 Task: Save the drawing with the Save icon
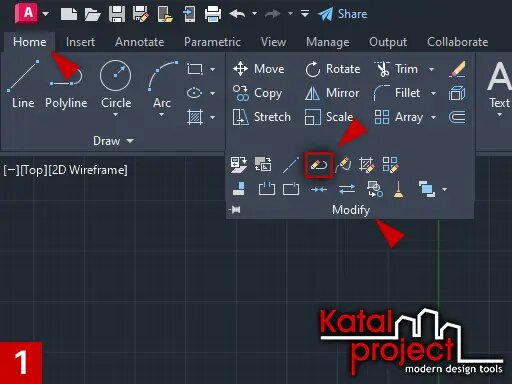point(117,14)
